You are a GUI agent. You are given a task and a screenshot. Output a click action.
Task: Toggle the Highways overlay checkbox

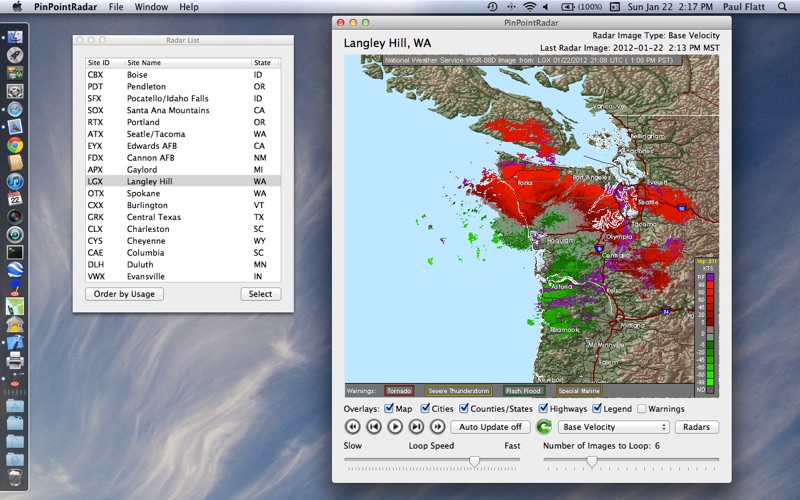point(543,408)
